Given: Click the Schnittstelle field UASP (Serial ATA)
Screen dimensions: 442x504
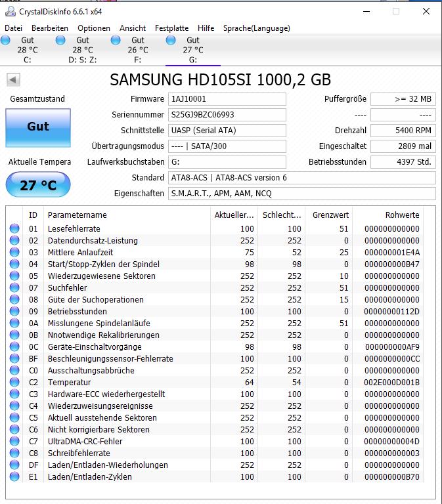Looking at the screenshot, I should tap(227, 131).
